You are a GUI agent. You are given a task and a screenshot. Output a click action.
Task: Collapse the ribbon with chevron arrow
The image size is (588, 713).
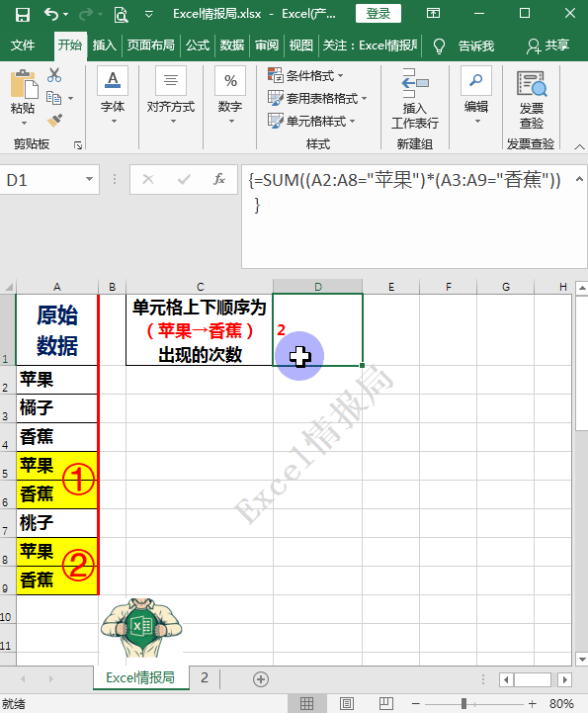click(579, 146)
